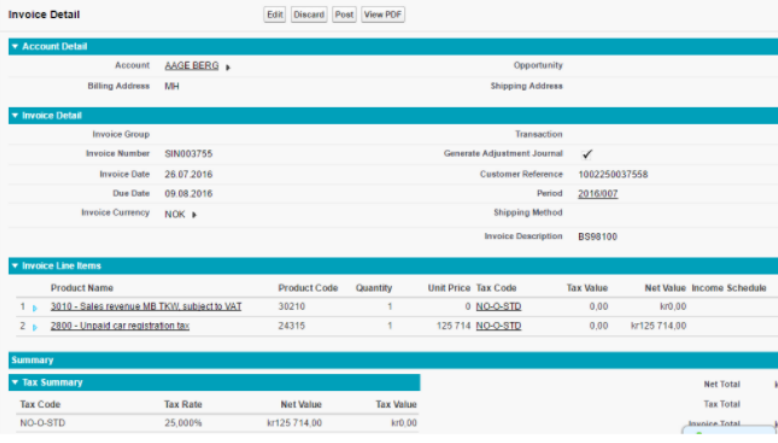This screenshot has height=443, width=778.
Task: Open NO-O-STD tax code link in row 1
Action: click(498, 307)
